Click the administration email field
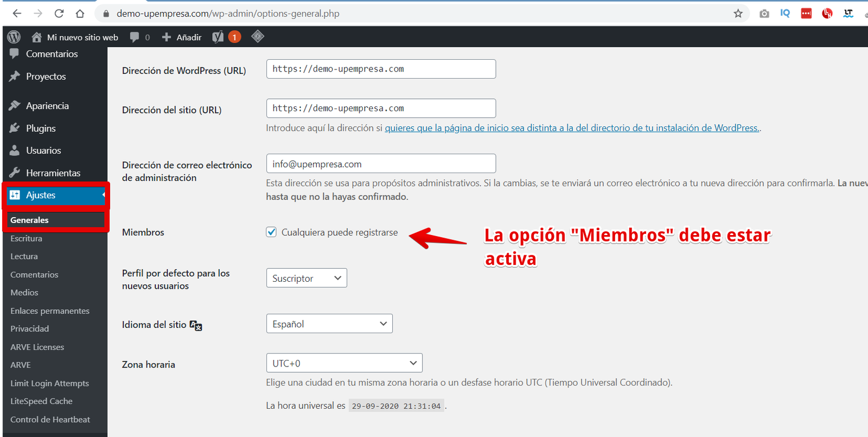The width and height of the screenshot is (868, 437). pyautogui.click(x=381, y=163)
